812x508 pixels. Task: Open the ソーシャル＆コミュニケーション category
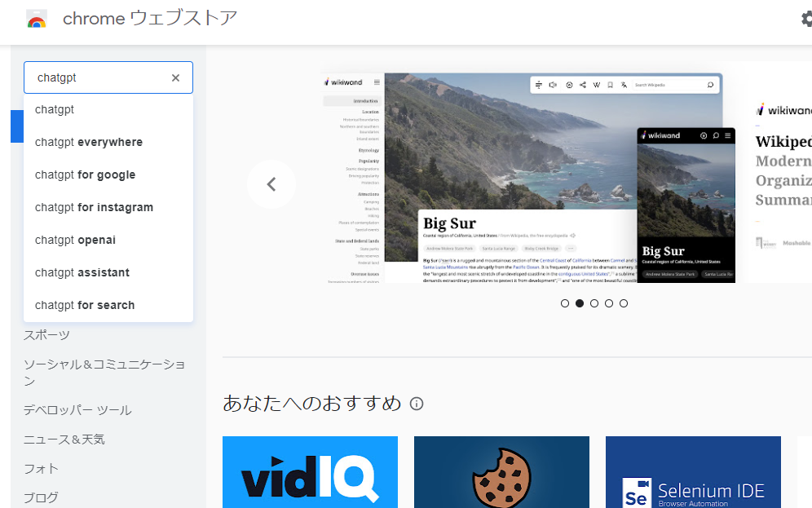click(x=104, y=373)
